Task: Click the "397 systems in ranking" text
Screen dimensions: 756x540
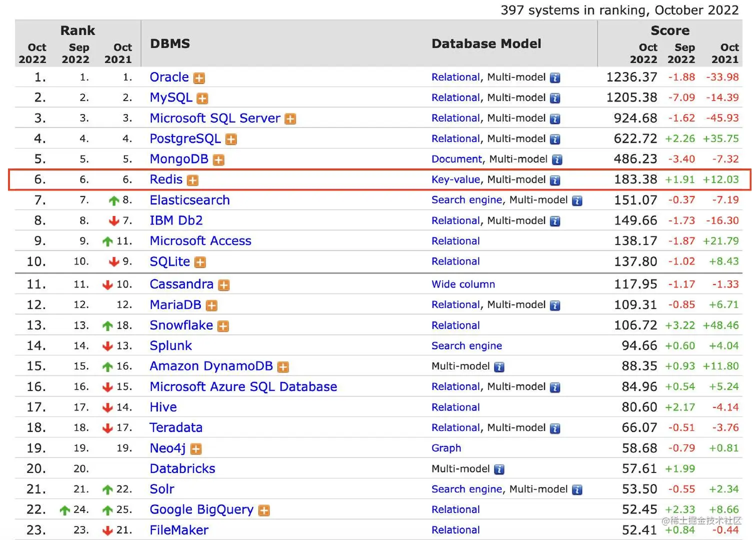Action: click(x=573, y=10)
